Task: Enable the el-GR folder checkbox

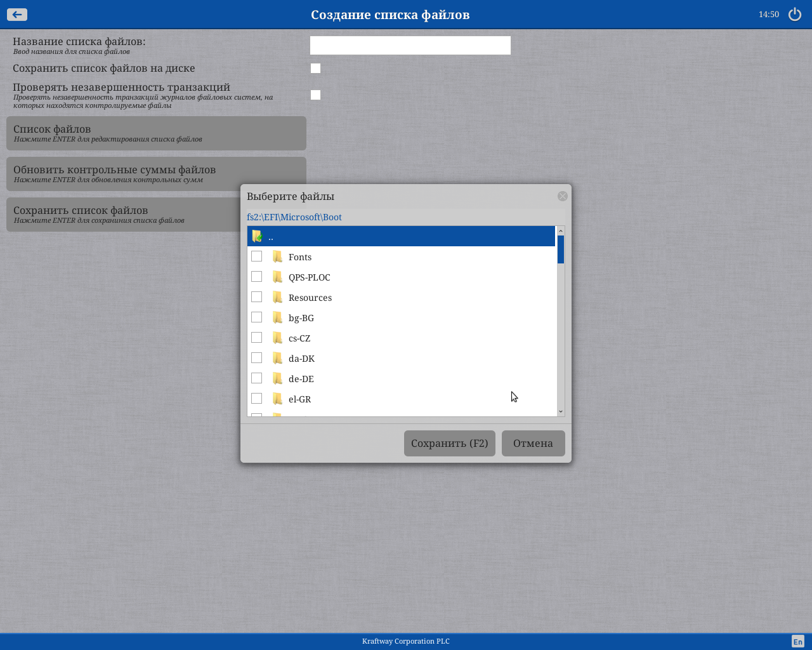Action: [257, 399]
